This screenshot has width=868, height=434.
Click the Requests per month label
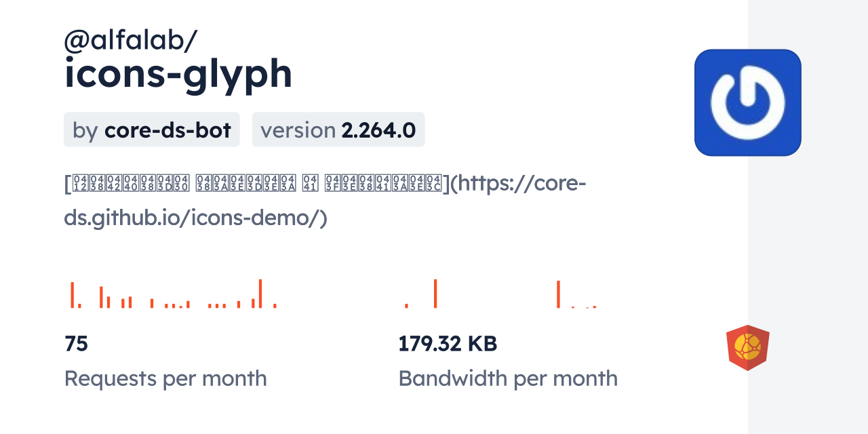point(165,378)
